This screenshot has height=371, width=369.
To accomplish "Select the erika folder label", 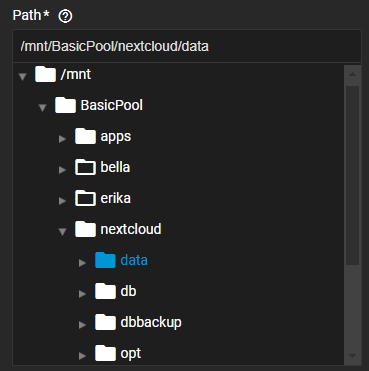I will click(x=116, y=198).
